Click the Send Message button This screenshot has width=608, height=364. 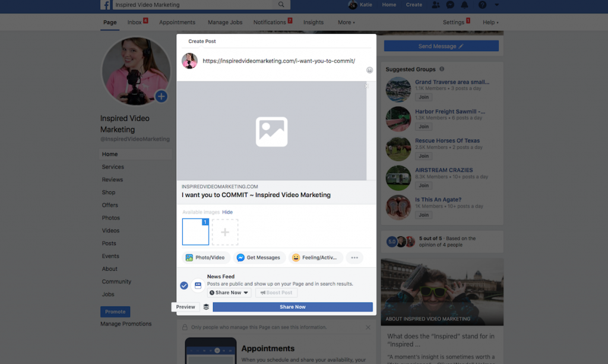coord(441,46)
